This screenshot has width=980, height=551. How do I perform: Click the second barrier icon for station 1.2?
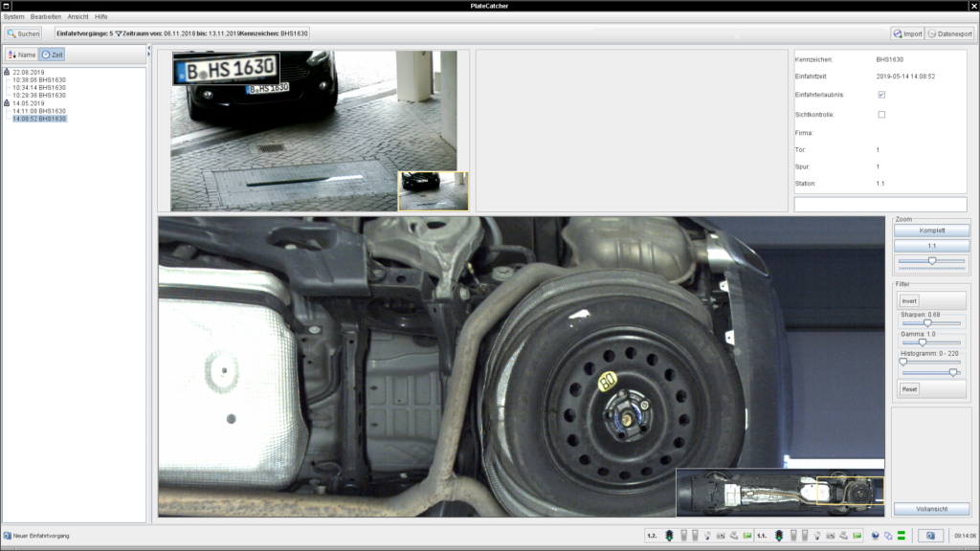click(x=695, y=536)
